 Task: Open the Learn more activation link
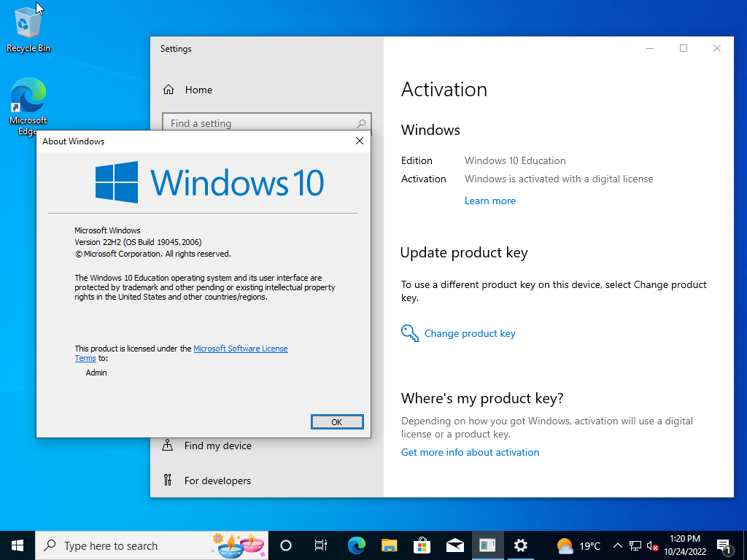pos(489,200)
